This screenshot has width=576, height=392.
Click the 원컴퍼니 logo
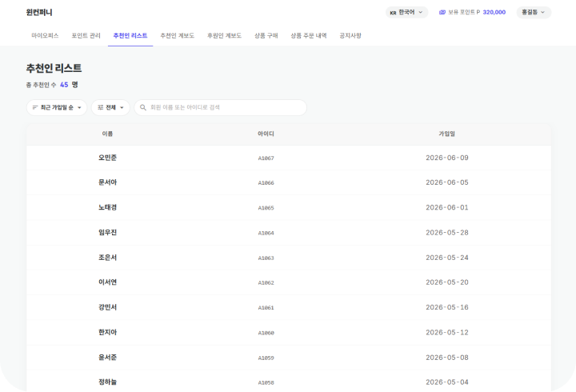click(x=39, y=13)
